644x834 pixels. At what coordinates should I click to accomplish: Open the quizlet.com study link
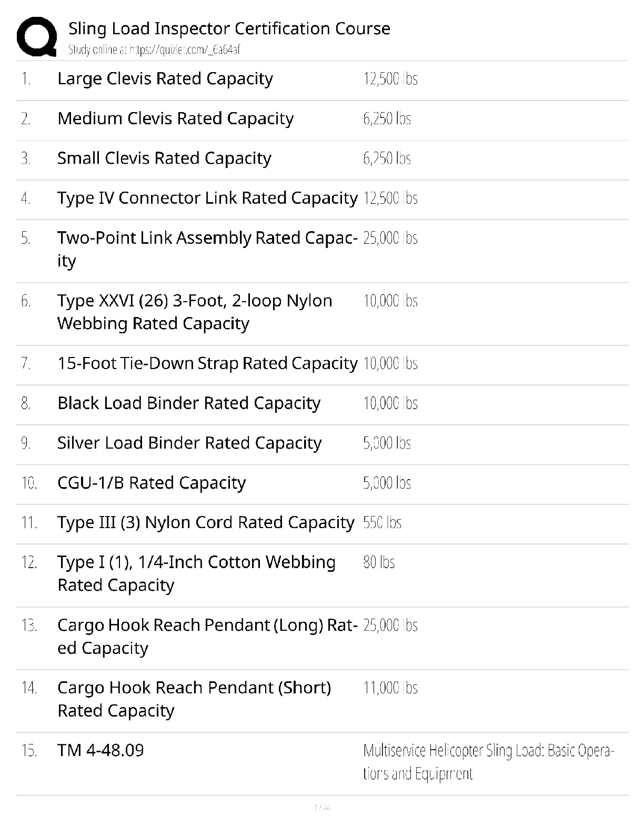154,49
